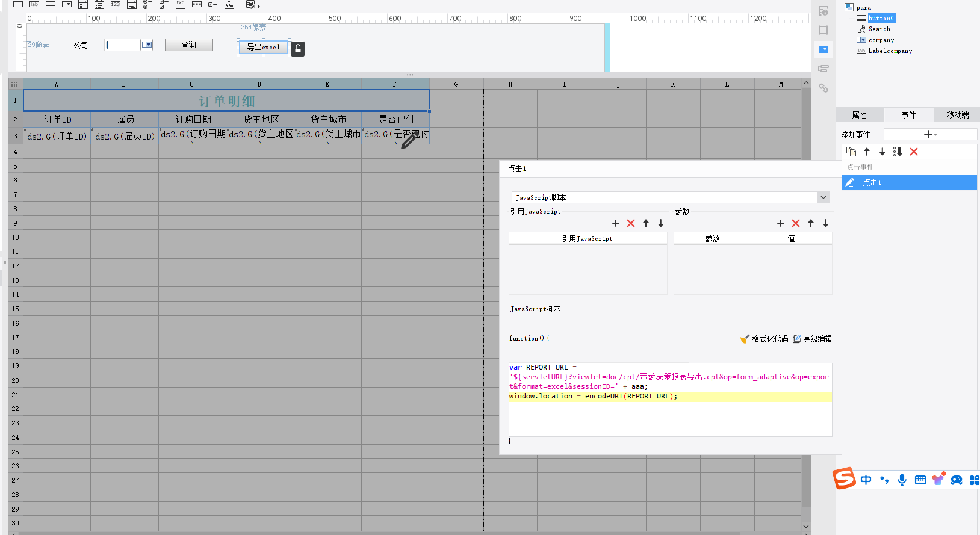The width and height of the screenshot is (980, 535).
Task: Switch to the 事件 tab
Action: pos(909,115)
